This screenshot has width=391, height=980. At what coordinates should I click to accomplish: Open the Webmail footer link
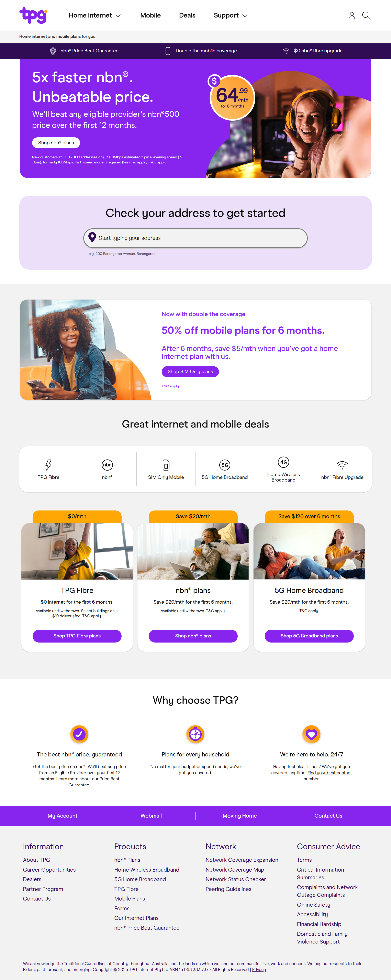(151, 816)
